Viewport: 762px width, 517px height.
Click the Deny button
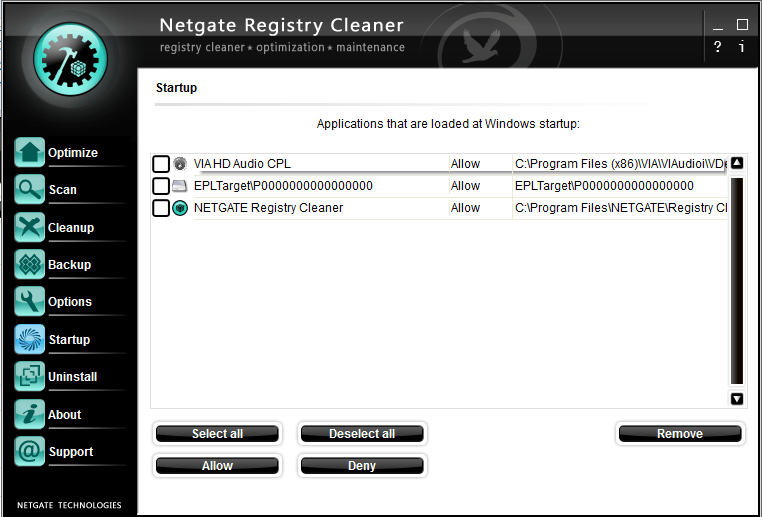[x=362, y=465]
